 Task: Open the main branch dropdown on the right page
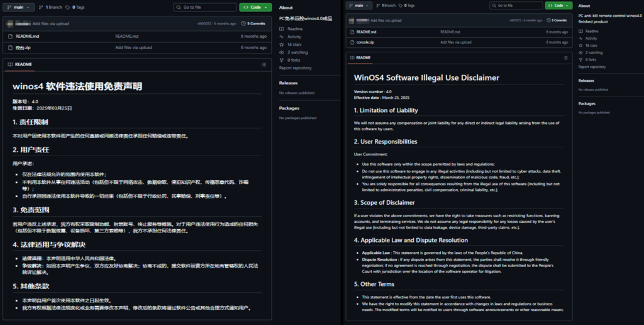(x=359, y=5)
